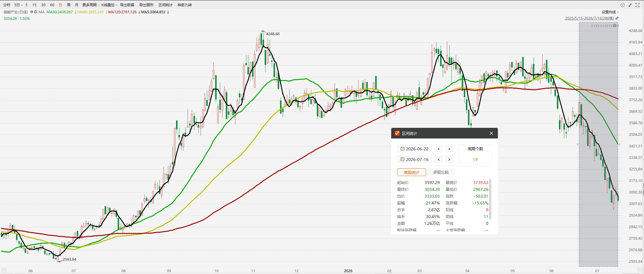Click the circled down-arrow icon at top right
The image size is (644, 274).
[623, 5]
